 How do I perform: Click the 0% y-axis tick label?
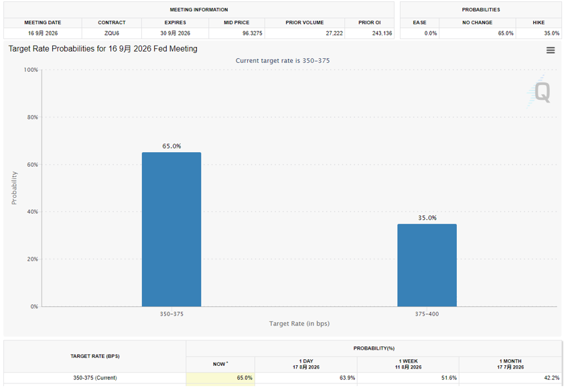pyautogui.click(x=34, y=306)
